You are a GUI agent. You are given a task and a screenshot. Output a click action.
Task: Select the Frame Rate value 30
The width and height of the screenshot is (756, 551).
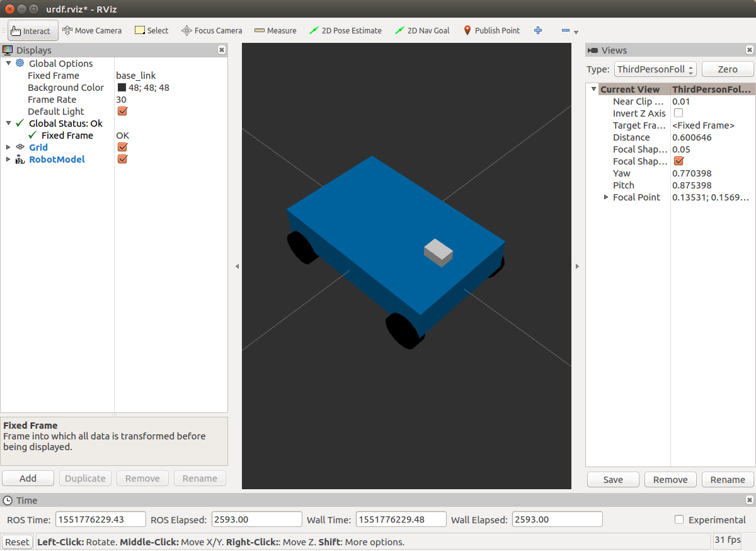(121, 99)
